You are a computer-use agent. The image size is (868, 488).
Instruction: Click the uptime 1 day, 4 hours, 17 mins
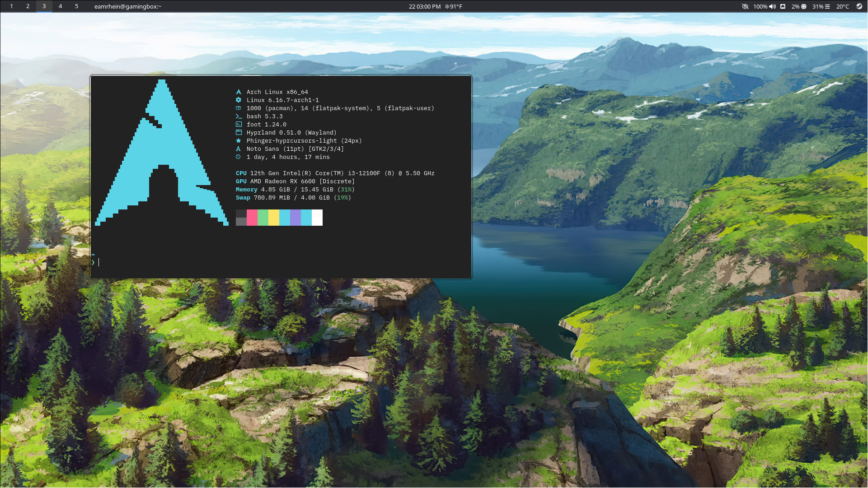(288, 157)
